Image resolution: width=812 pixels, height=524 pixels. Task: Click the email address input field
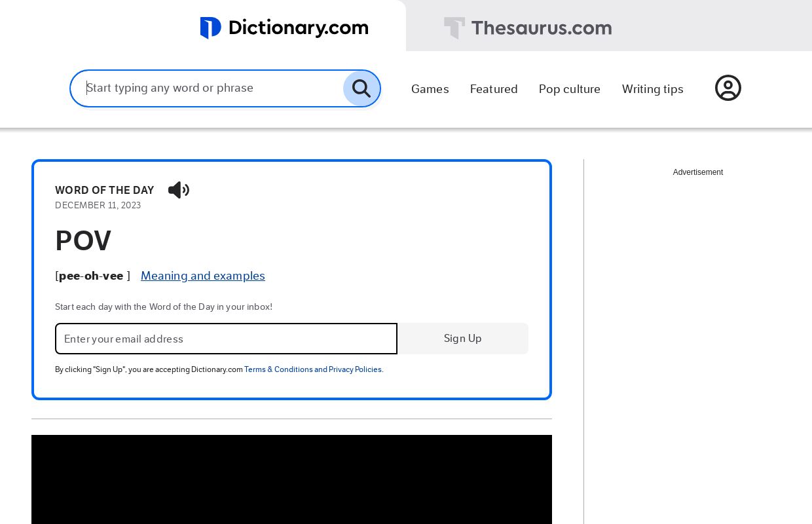[226, 339]
